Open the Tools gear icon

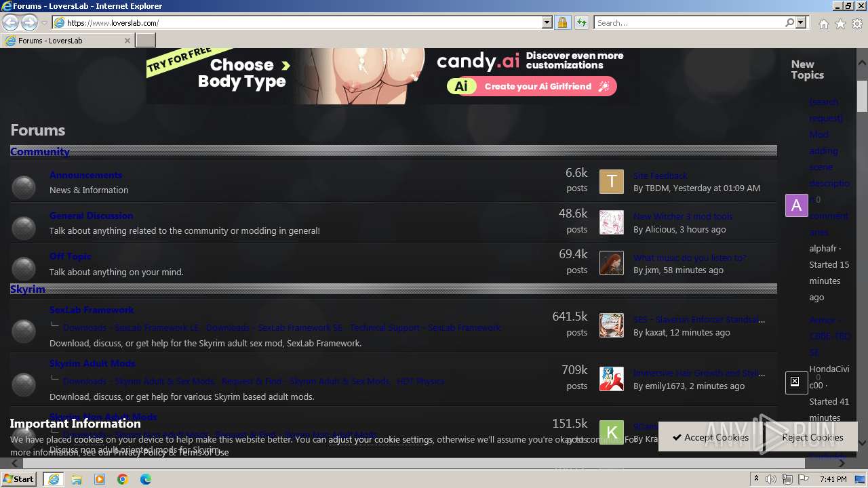point(857,24)
